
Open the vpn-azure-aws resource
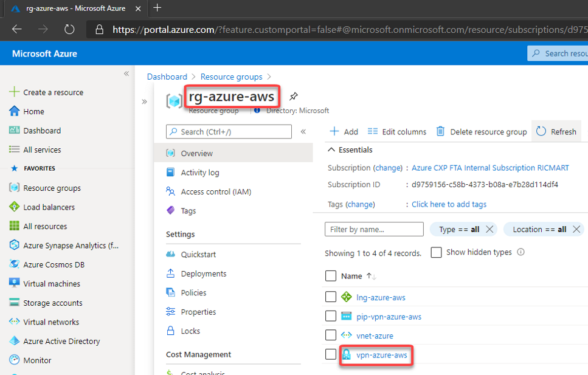point(381,355)
